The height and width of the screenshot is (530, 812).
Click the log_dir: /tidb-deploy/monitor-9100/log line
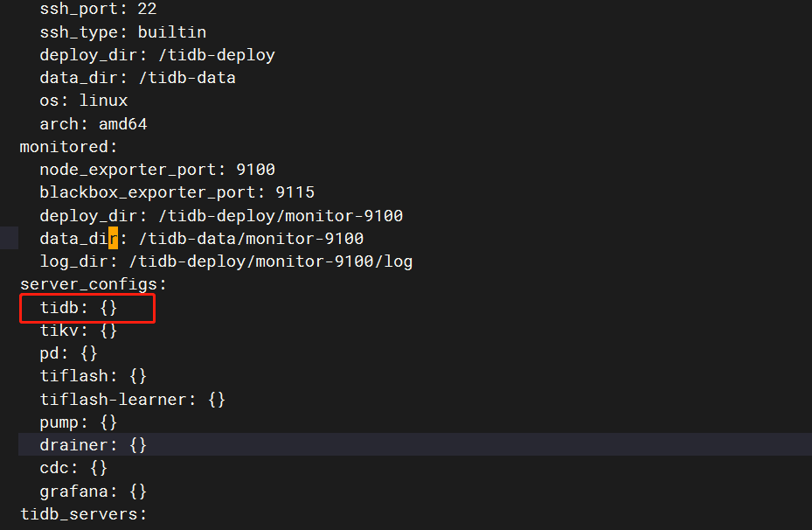coord(226,262)
